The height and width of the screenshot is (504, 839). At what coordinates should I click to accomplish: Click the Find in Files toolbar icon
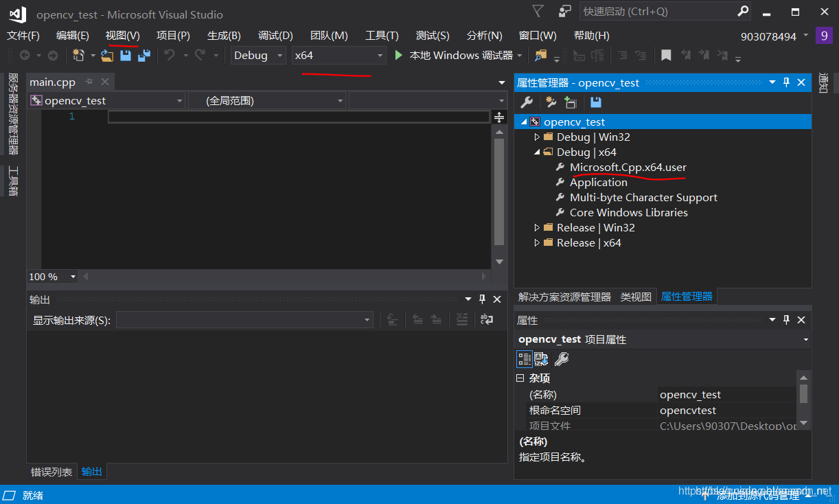pyautogui.click(x=541, y=56)
